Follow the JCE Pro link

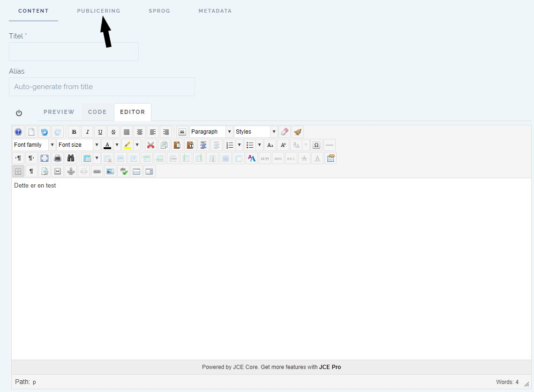[330, 367]
